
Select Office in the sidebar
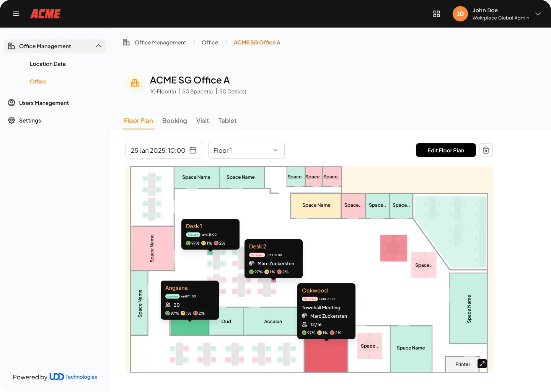38,82
